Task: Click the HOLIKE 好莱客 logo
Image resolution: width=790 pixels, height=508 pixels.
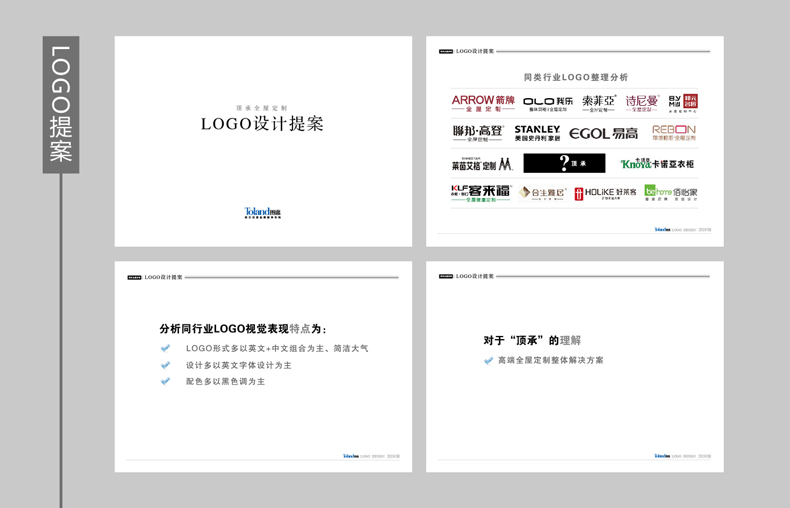Action: (x=605, y=193)
